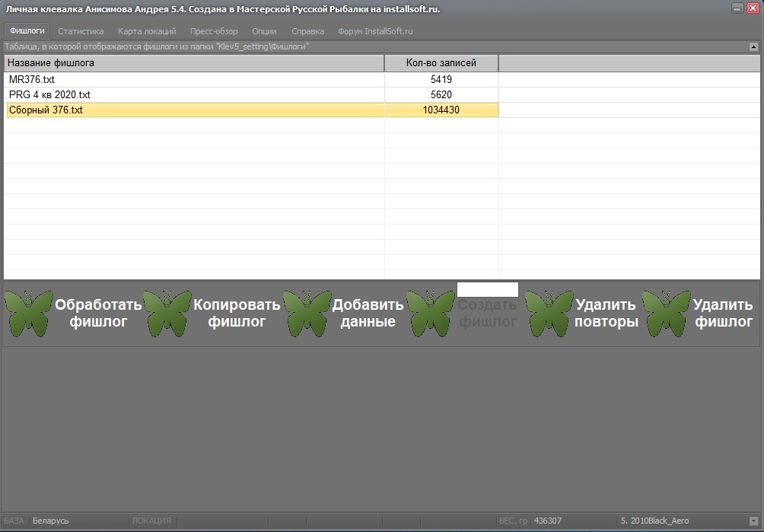Click butterfly icon beside Удалить повторы
Image resolution: width=764 pixels, height=532 pixels.
[x=549, y=314]
